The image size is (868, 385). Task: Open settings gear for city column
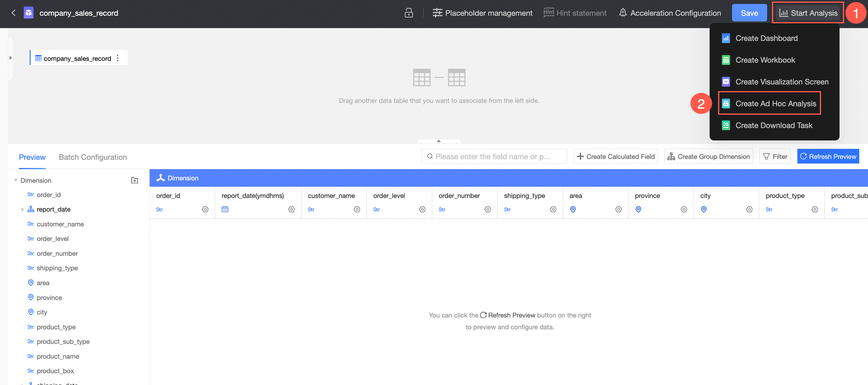[x=749, y=209]
